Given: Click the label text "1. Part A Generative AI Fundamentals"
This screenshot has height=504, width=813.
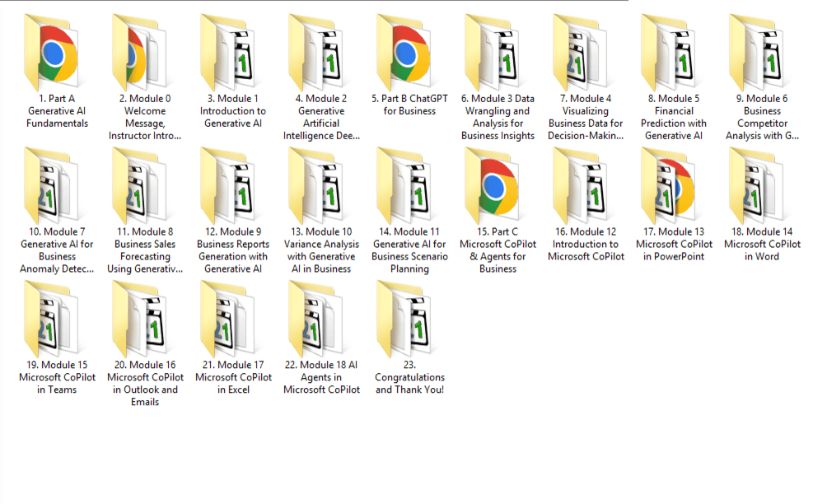Looking at the screenshot, I should (57, 111).
